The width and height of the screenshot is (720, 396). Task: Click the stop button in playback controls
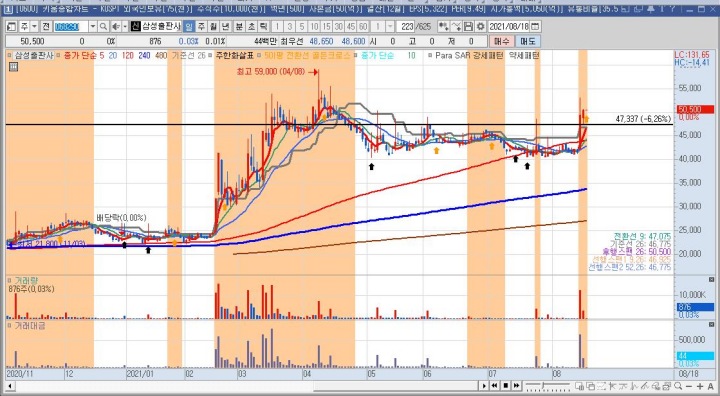pyautogui.click(x=506, y=386)
